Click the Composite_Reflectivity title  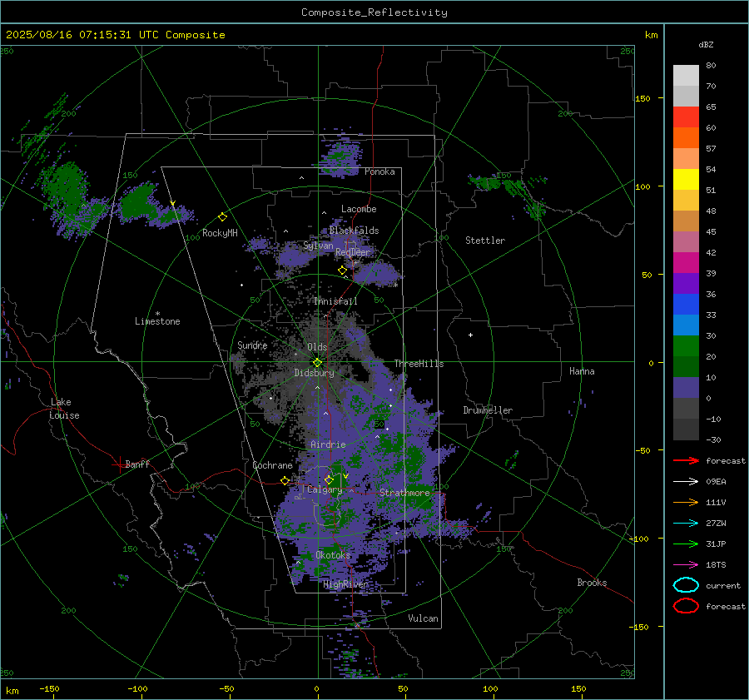pos(374,12)
